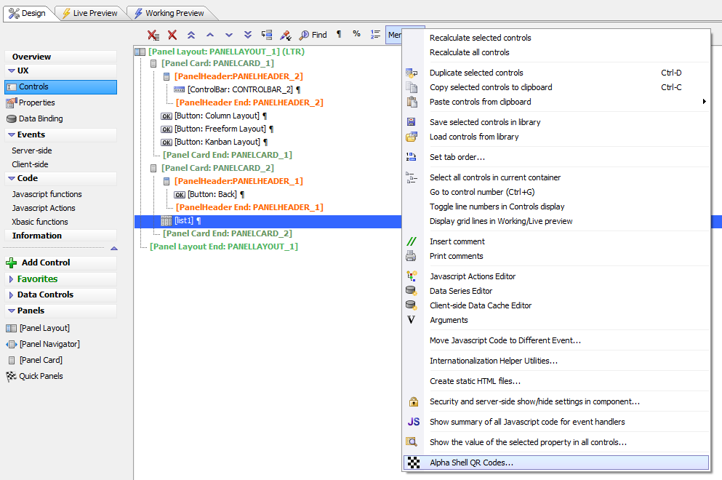Screen dimensions: 722x480
Task: Expand the Favorites section
Action: (x=11, y=279)
